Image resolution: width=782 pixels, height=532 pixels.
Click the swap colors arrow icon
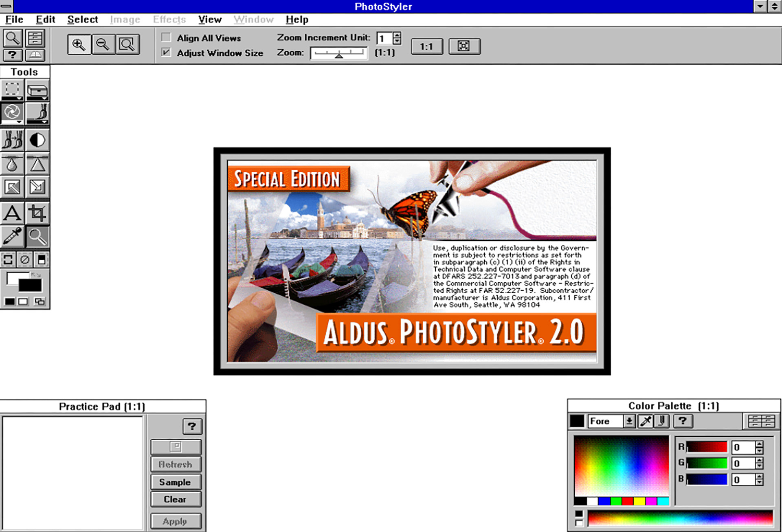click(x=36, y=275)
